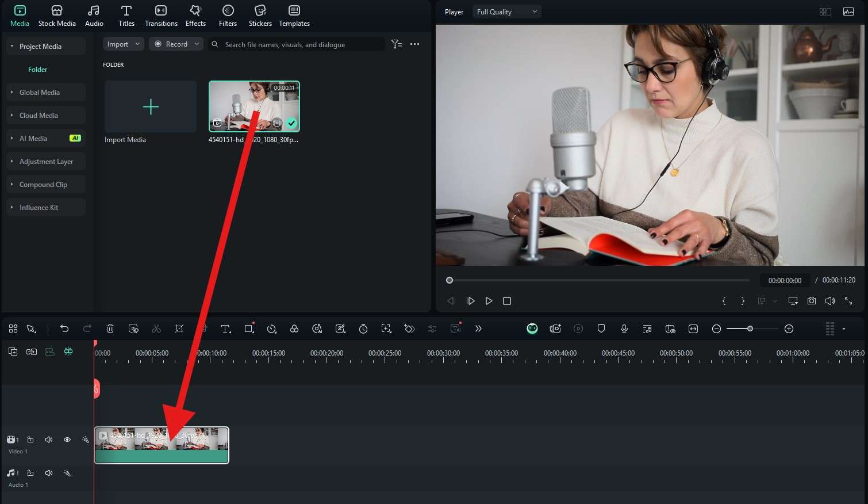This screenshot has width=868, height=504.
Task: Select the 4540151-hd video thumbnail
Action: (254, 106)
